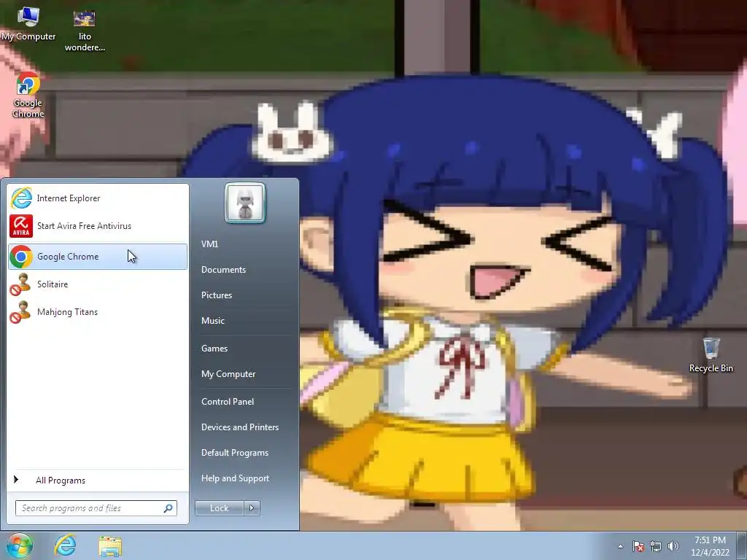This screenshot has height=560, width=747.
Task: Click the Start Avira Free Antivirus label
Action: pyautogui.click(x=85, y=226)
